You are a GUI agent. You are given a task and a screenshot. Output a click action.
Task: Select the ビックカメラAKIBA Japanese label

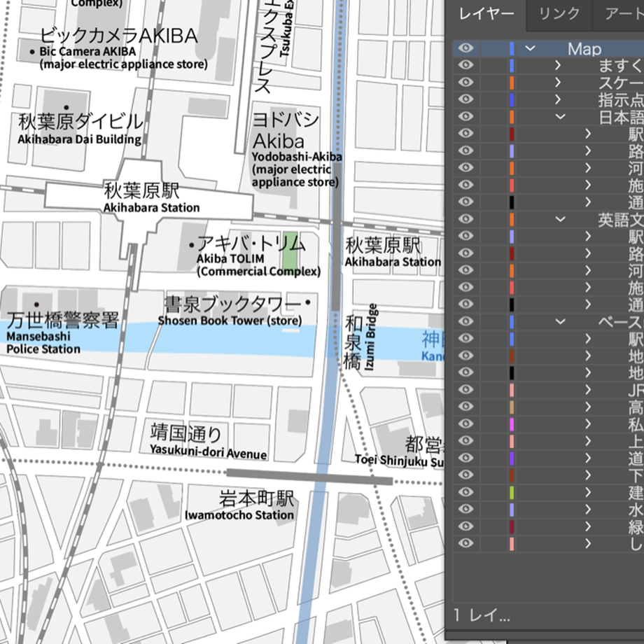click(119, 36)
